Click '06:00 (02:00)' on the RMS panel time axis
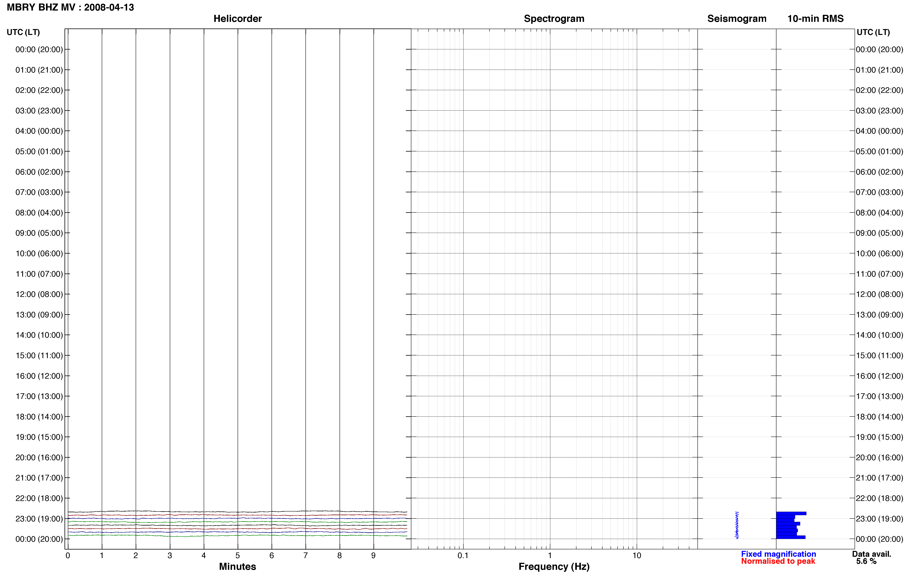924x578 pixels. click(879, 172)
